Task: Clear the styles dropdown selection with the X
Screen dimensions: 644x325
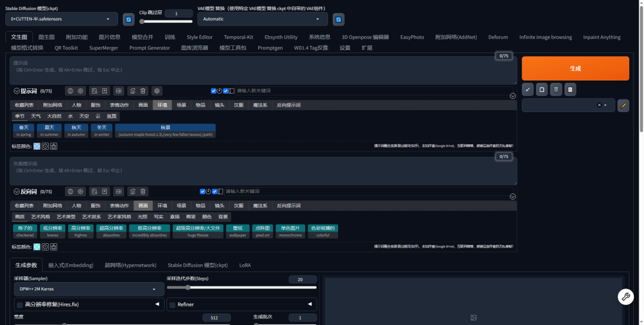Action: tap(599, 105)
